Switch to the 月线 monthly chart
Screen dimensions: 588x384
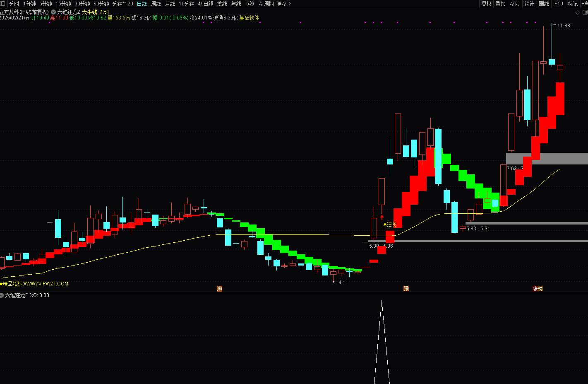170,4
